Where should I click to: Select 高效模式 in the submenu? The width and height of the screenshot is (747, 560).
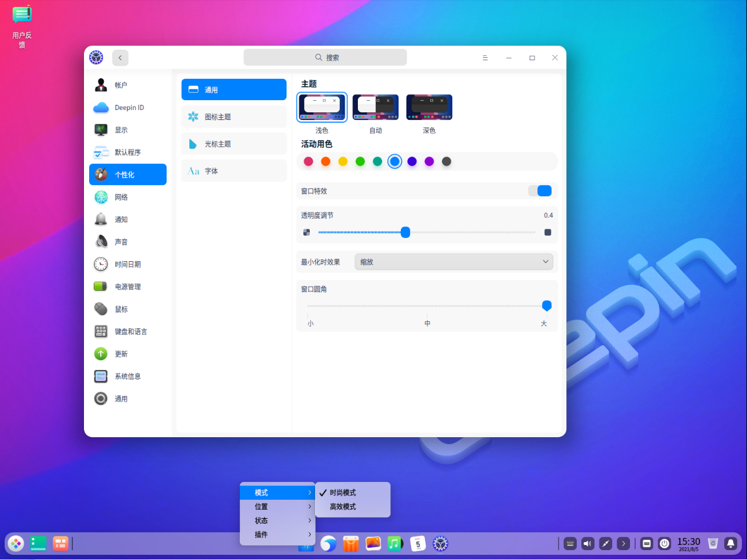(x=343, y=507)
